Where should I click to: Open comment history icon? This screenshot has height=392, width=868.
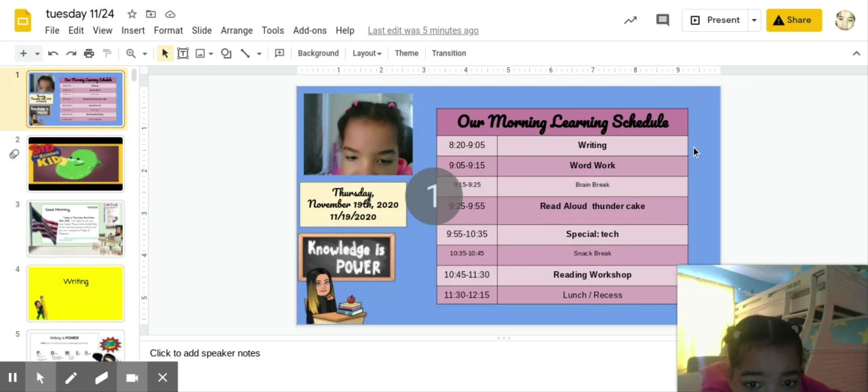[663, 20]
